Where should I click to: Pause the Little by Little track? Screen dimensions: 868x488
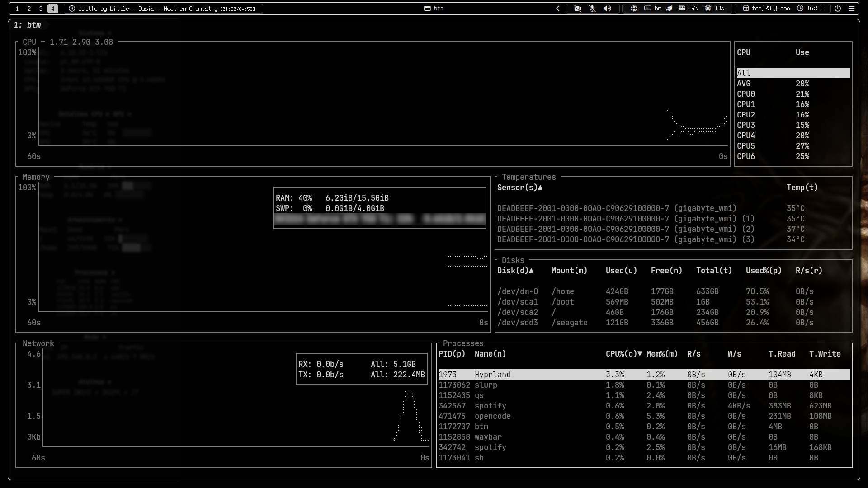click(x=72, y=9)
